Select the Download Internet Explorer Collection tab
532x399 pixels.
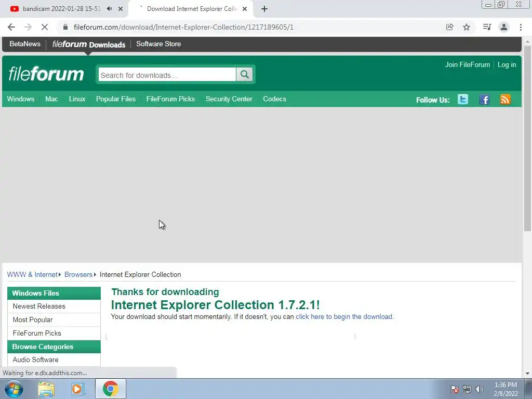coord(191,9)
